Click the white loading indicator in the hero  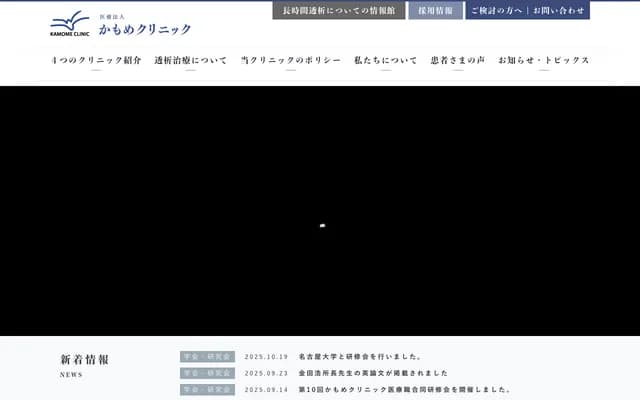322,226
